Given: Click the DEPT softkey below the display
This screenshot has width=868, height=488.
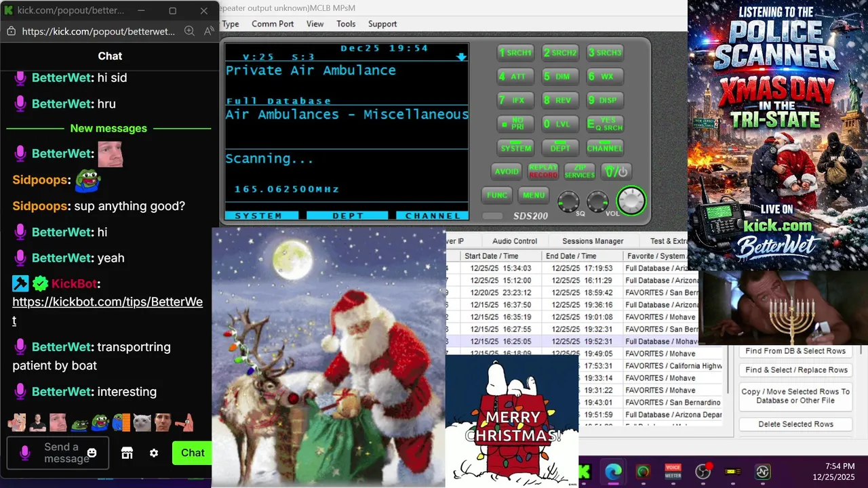Looking at the screenshot, I should (348, 216).
